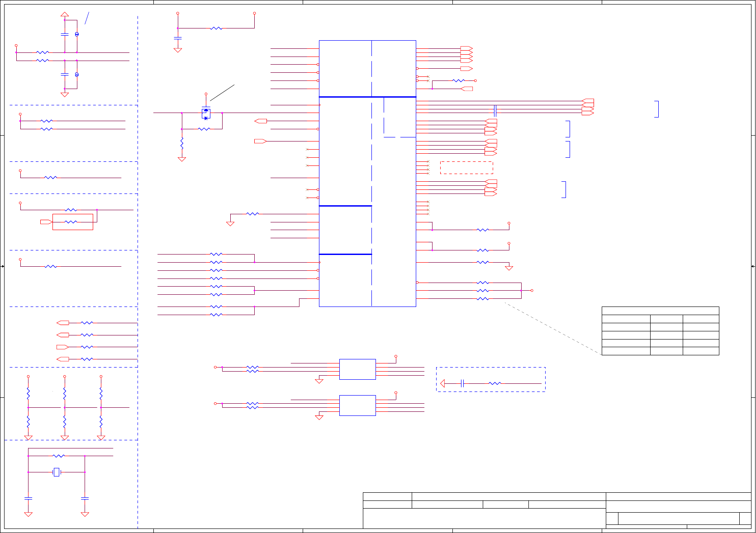Click the ground symbol right of the main IC
This screenshot has height=533, width=756.
509,268
